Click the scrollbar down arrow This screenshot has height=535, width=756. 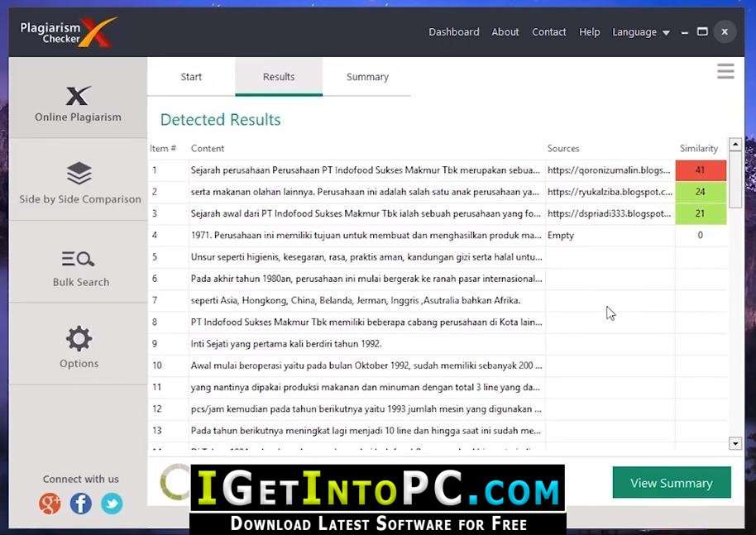click(735, 443)
